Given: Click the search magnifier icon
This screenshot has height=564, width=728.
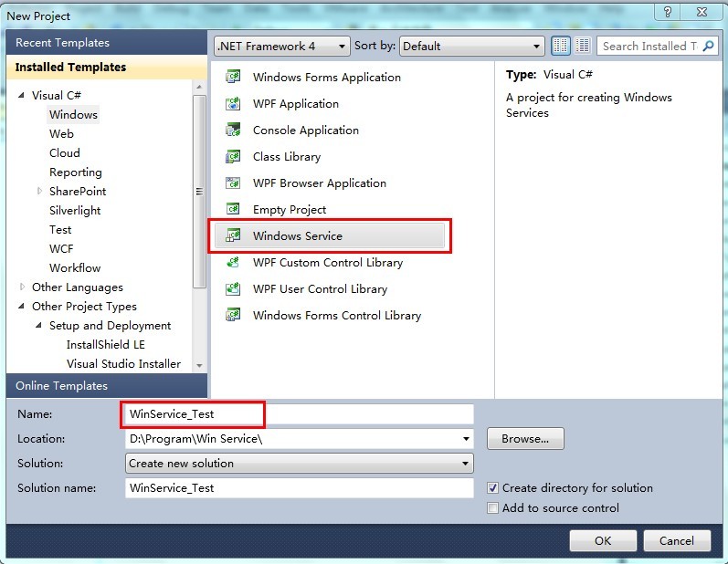Looking at the screenshot, I should point(709,46).
